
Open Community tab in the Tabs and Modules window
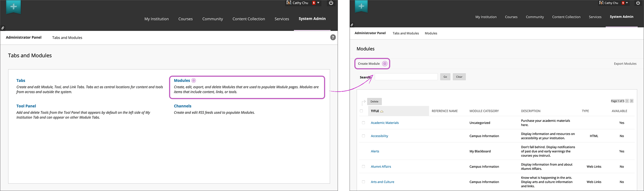click(x=212, y=19)
